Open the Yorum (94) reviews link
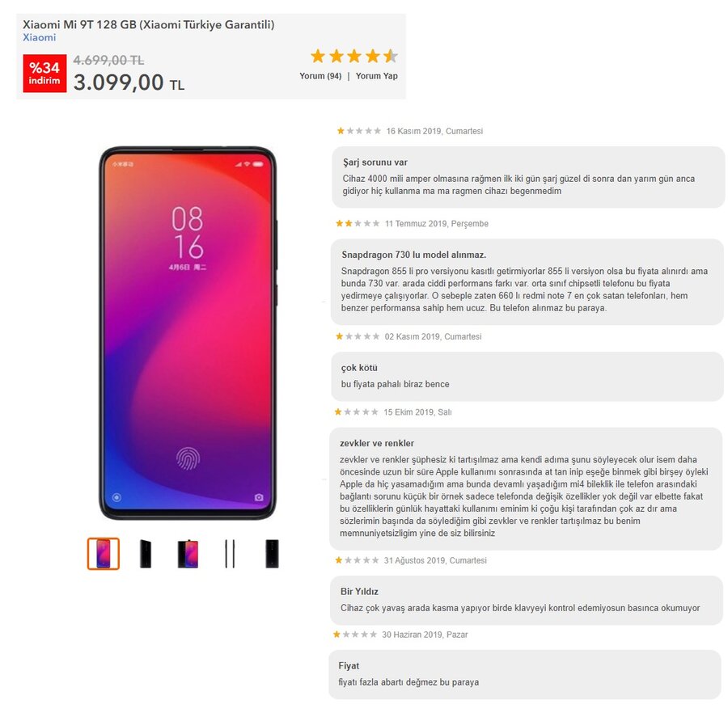728x709 pixels. tap(320, 76)
